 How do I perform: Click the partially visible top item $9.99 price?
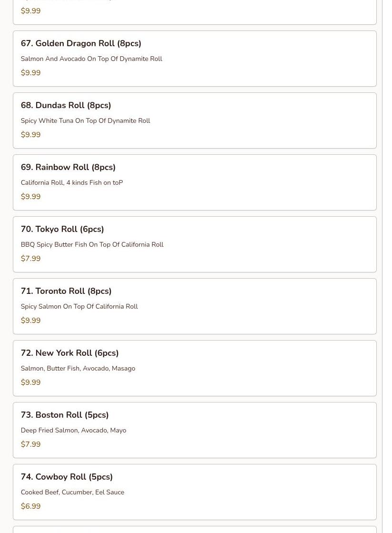(30, 10)
